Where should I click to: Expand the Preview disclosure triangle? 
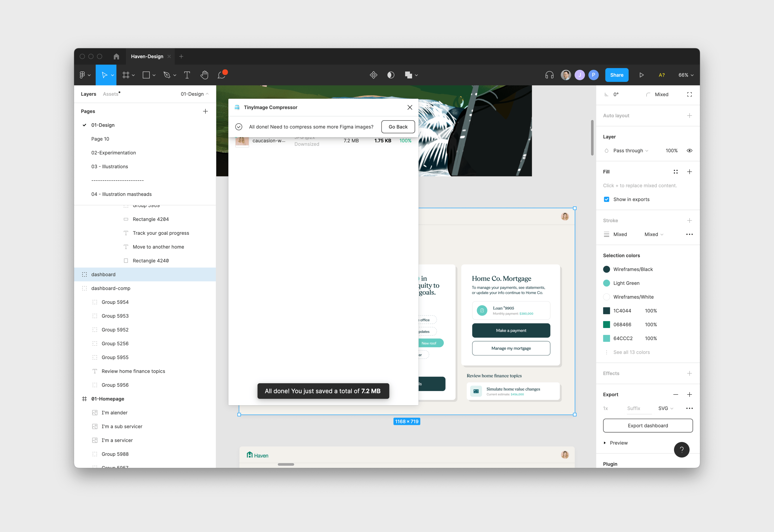pyautogui.click(x=604, y=443)
